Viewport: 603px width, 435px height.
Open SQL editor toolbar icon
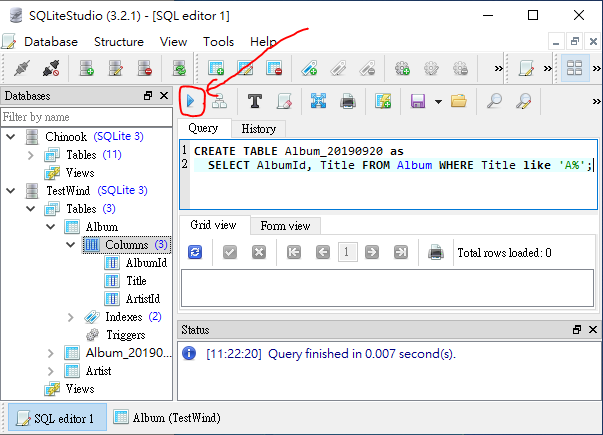coord(526,69)
